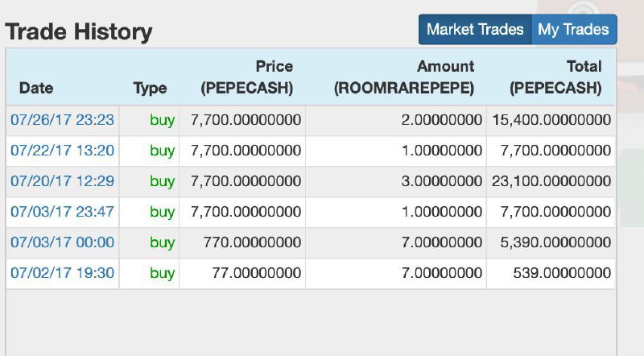Click the 770.00000000 price cell
The height and width of the screenshot is (356, 644).
tap(242, 243)
